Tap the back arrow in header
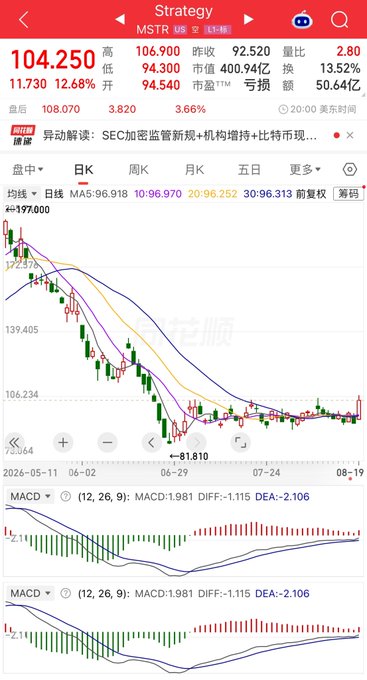367x680 pixels. point(23,20)
